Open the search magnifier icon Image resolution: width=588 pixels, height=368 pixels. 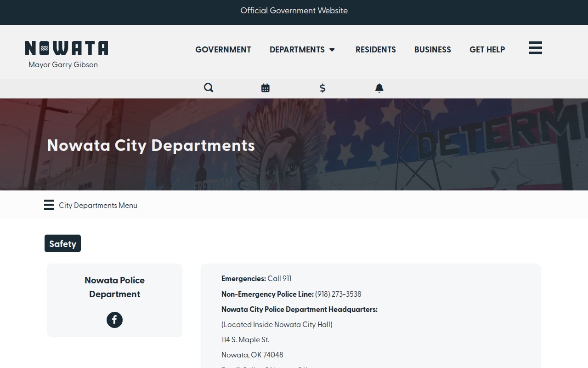[209, 88]
